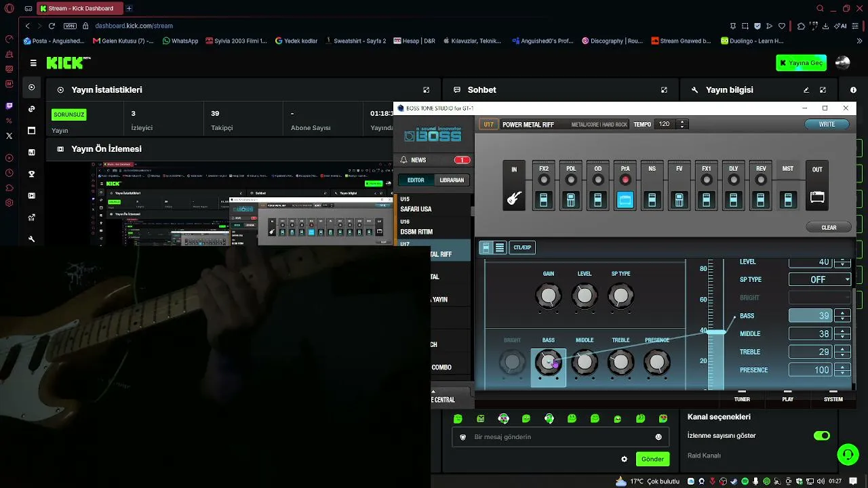This screenshot has width=868, height=488.
Task: Expand Sohbet panel to fullscreen
Action: [x=664, y=89]
